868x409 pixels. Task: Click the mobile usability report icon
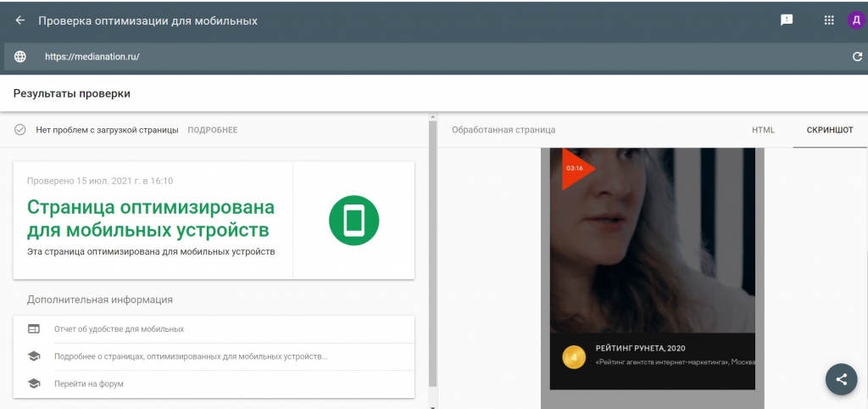(34, 328)
